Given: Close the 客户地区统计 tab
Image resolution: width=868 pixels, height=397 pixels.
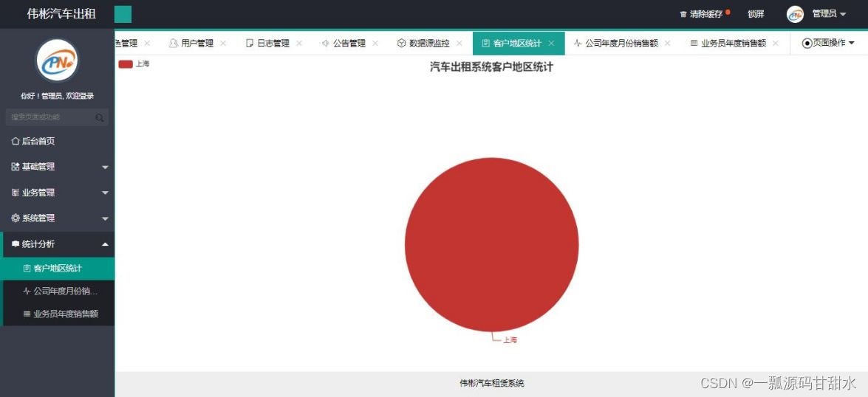Looking at the screenshot, I should [x=551, y=43].
